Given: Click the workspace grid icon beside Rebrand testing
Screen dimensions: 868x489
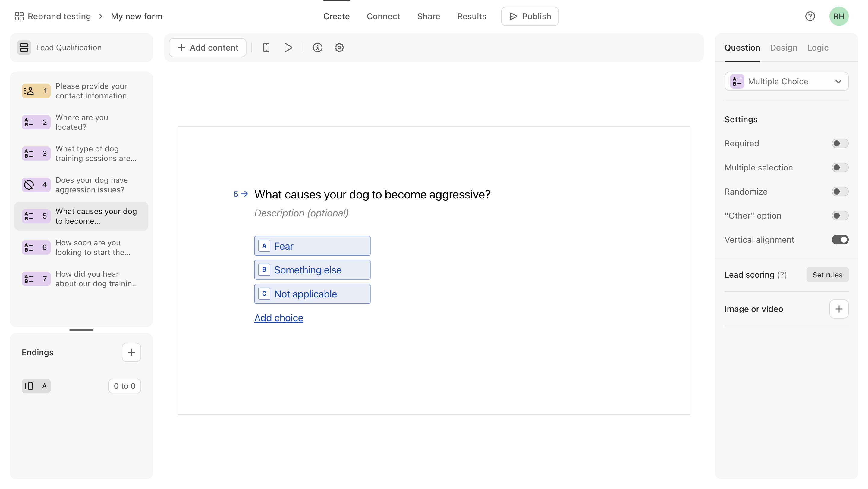Looking at the screenshot, I should 19,16.
